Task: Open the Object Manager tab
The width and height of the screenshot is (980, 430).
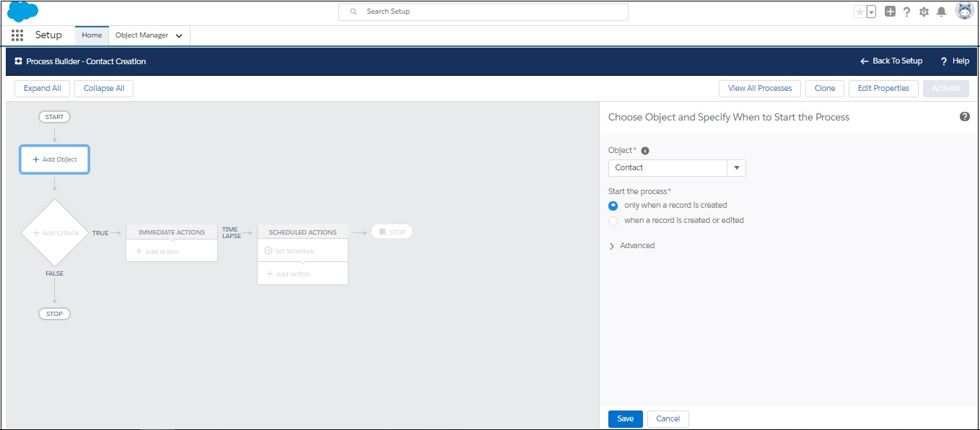Action: [x=141, y=35]
